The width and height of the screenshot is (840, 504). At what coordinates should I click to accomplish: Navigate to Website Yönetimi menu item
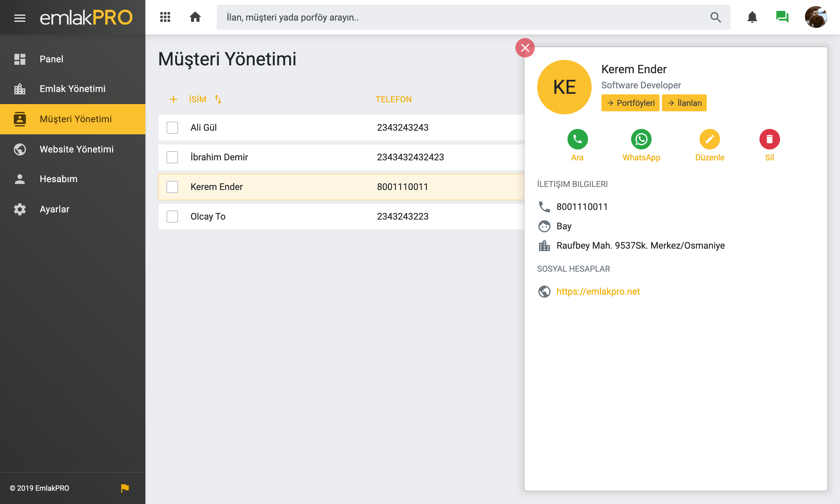pyautogui.click(x=77, y=149)
